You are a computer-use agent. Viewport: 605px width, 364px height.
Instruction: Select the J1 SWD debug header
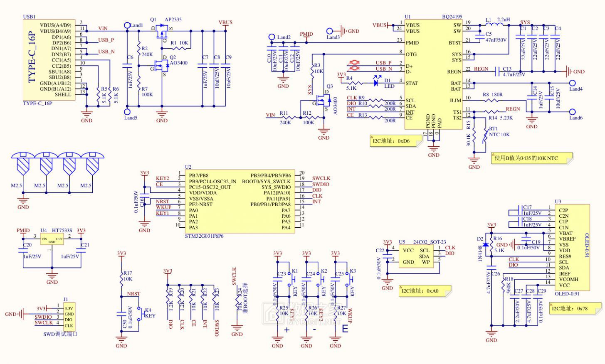pyautogui.click(x=69, y=317)
